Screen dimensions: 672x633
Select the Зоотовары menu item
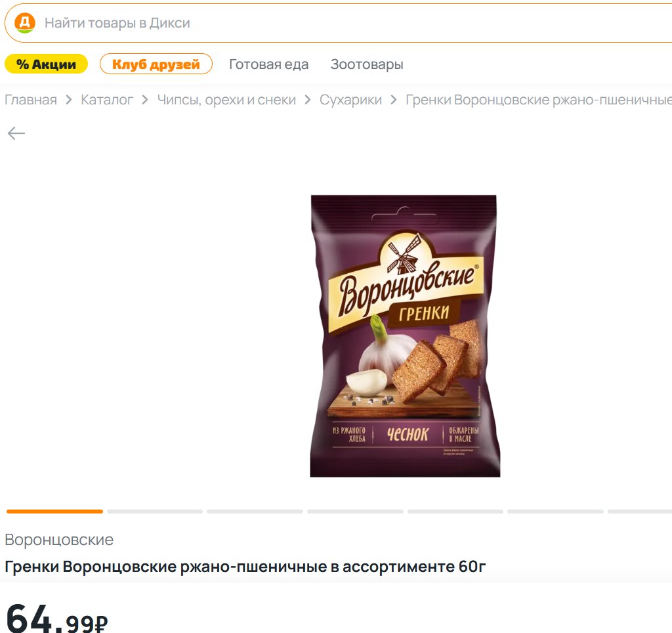pos(367,64)
